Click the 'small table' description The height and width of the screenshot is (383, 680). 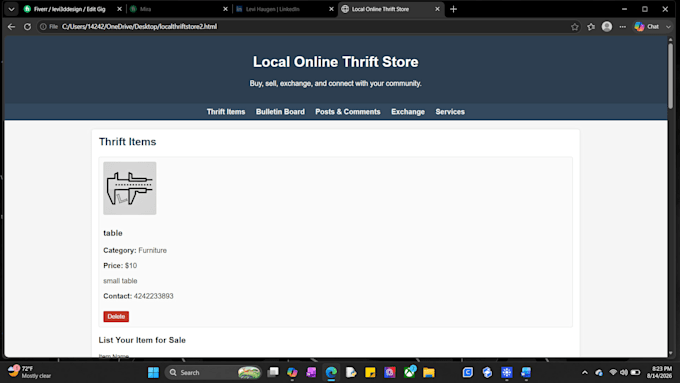tap(120, 281)
